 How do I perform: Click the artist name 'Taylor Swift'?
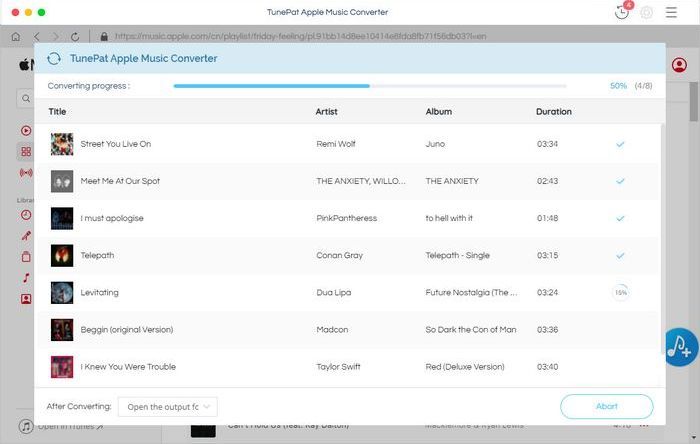tap(338, 367)
